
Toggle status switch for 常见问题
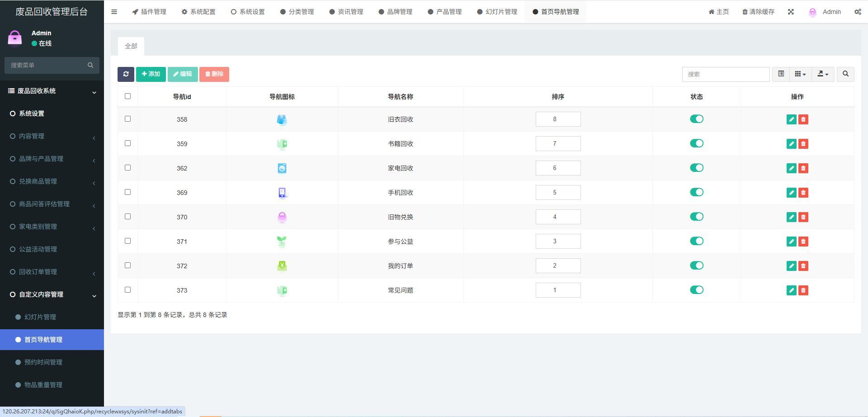coord(697,290)
